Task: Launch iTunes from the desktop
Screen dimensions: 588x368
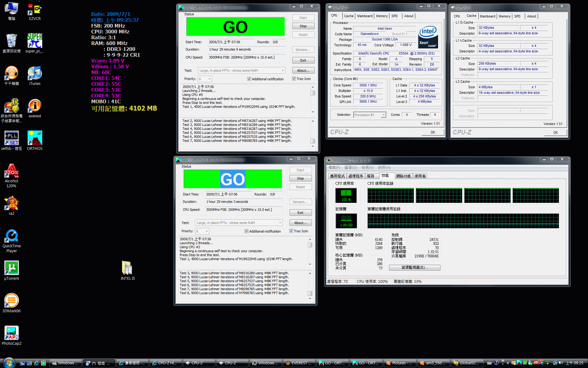Action: pyautogui.click(x=35, y=75)
